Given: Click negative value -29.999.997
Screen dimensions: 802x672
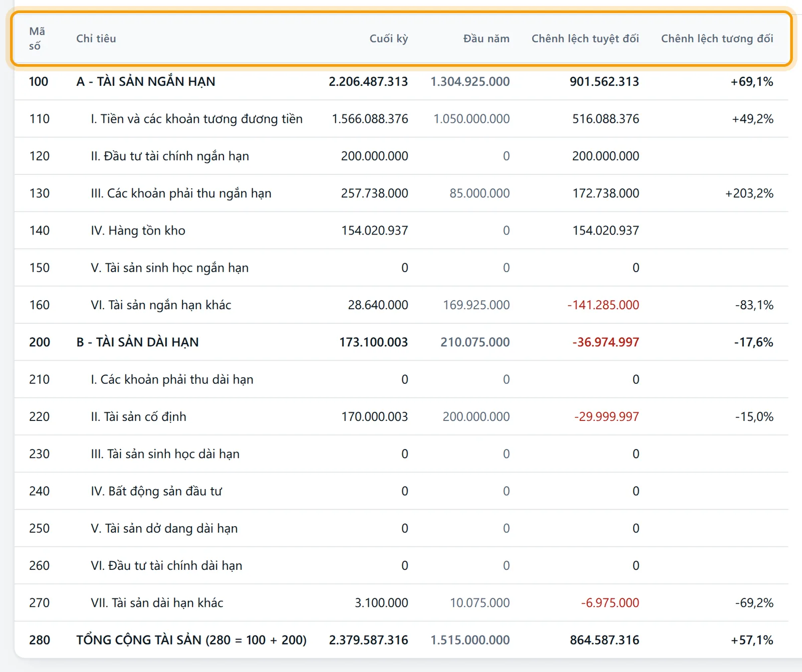Looking at the screenshot, I should point(607,416).
